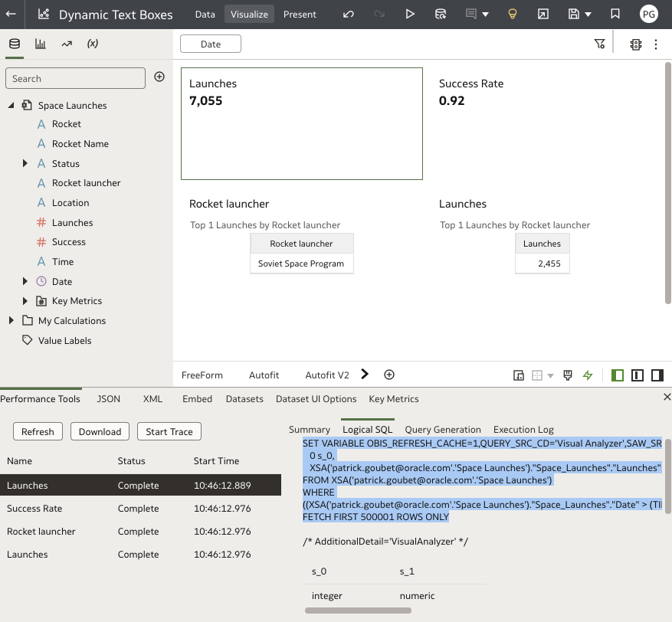The width and height of the screenshot is (672, 622).
Task: Run the workbook with the Play icon
Action: click(x=410, y=13)
